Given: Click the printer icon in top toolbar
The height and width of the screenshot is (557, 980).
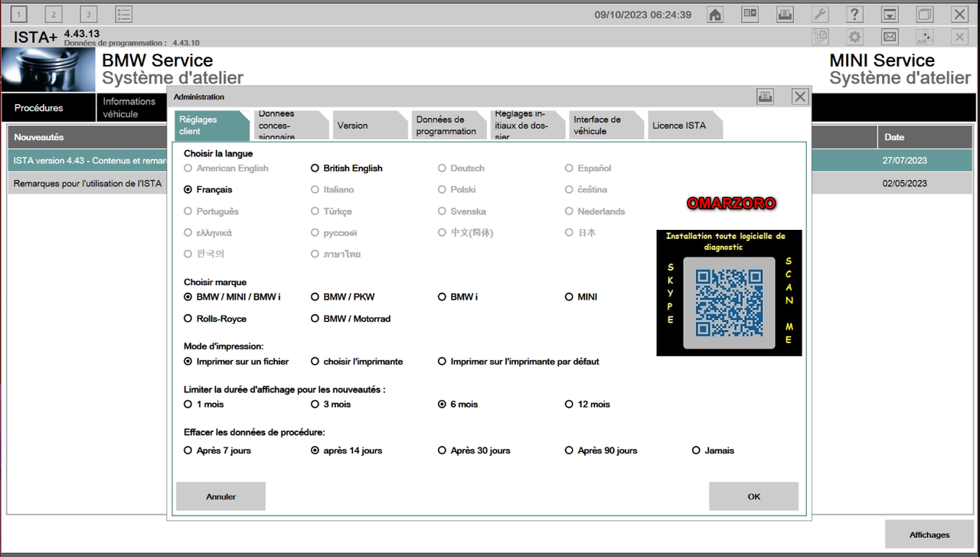Looking at the screenshot, I should coord(785,15).
